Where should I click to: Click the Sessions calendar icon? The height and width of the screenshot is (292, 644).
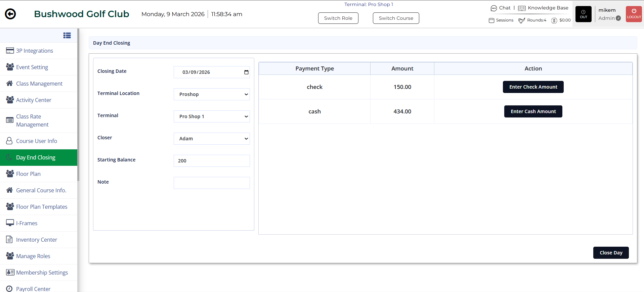(491, 20)
